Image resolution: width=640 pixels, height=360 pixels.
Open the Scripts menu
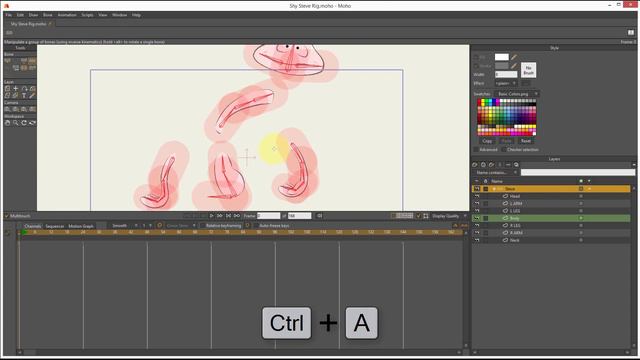pos(87,15)
